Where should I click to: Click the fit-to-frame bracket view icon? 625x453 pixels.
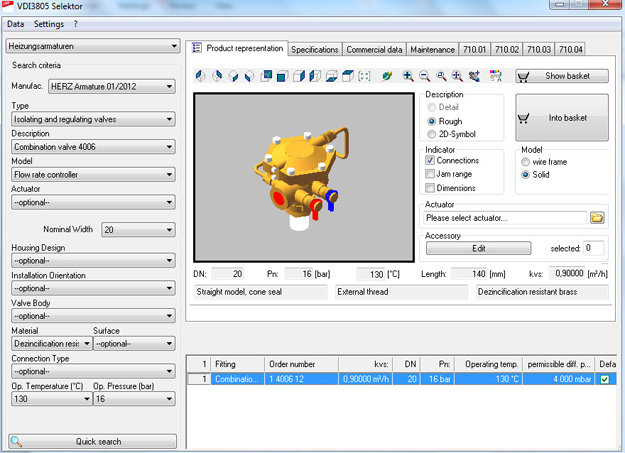364,76
